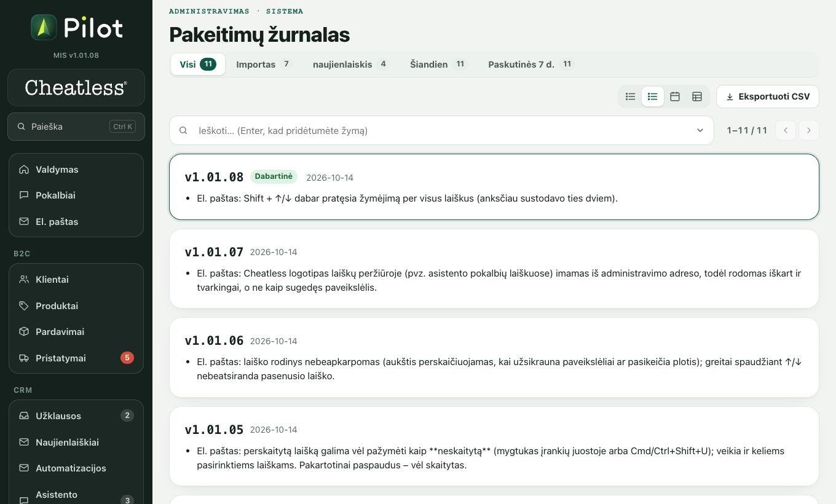Switch to the naujienlaiskis tab
The height and width of the screenshot is (504, 836).
click(x=351, y=65)
